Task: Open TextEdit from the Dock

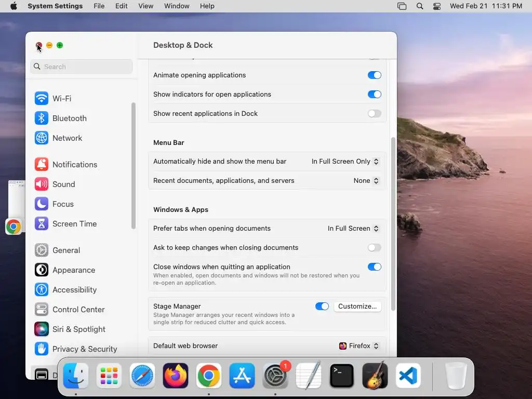Action: [309, 376]
